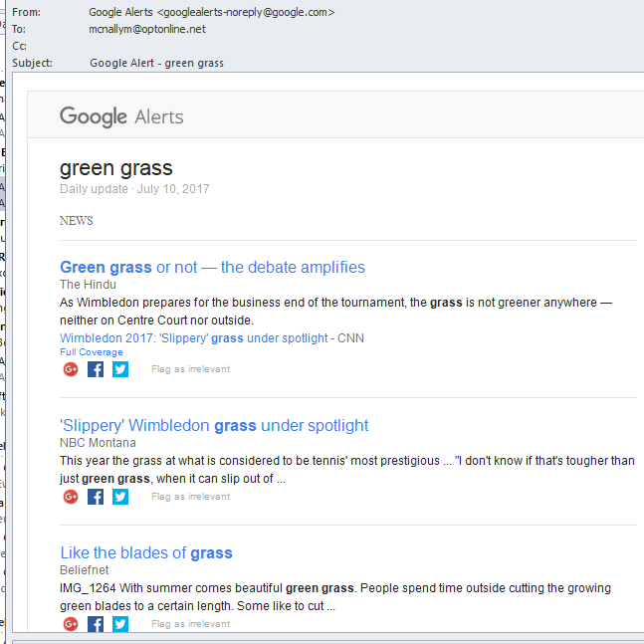The width and height of the screenshot is (644, 644).
Task: Click 'The Hindu' source name
Action: click(x=88, y=285)
